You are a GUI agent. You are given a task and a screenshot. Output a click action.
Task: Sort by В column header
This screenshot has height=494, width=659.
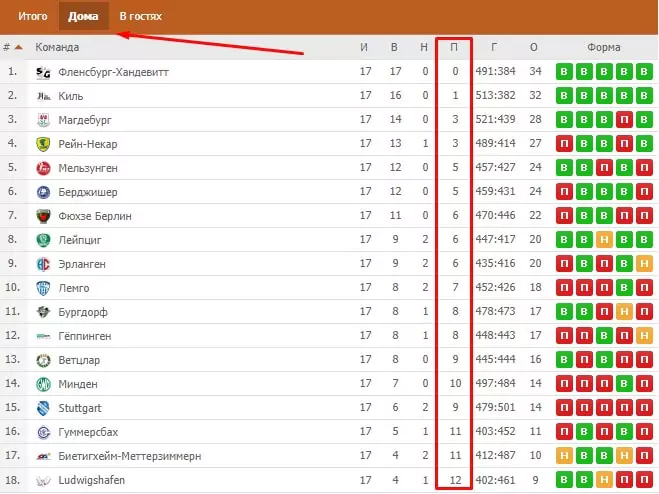coord(394,47)
